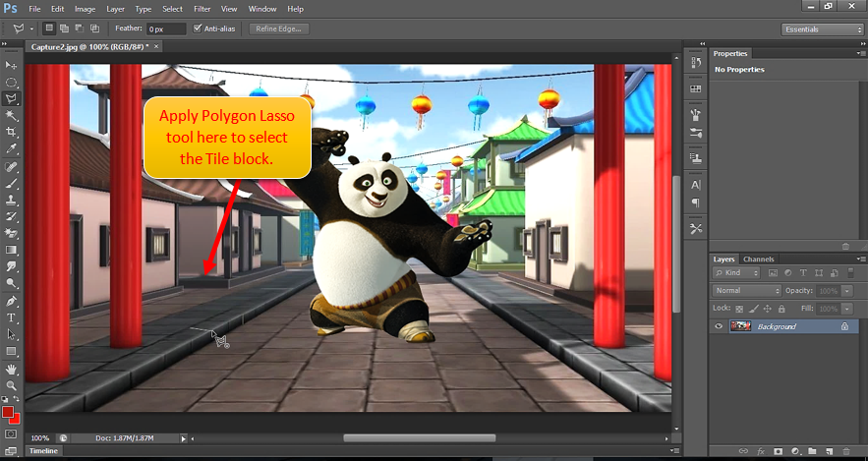Select the Polygonal Lasso tool in toolbox
Image resolution: width=868 pixels, height=461 pixels.
coord(11,98)
